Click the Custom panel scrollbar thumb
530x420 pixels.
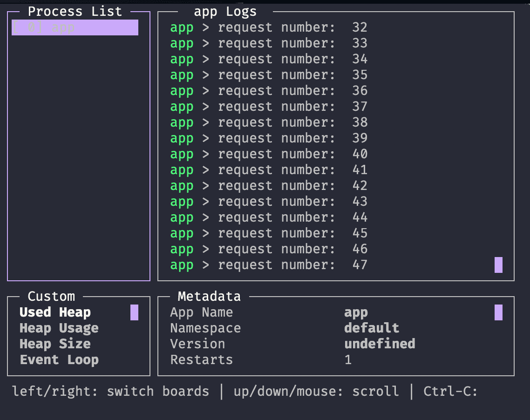tap(134, 312)
